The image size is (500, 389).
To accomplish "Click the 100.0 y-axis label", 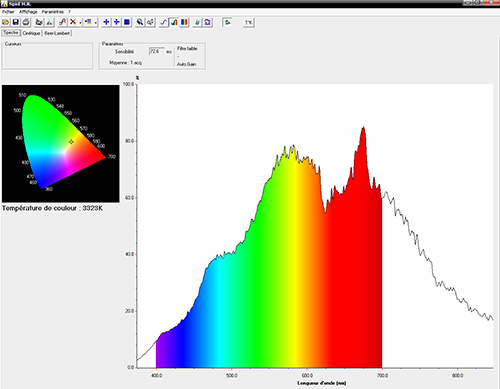I will tap(128, 84).
